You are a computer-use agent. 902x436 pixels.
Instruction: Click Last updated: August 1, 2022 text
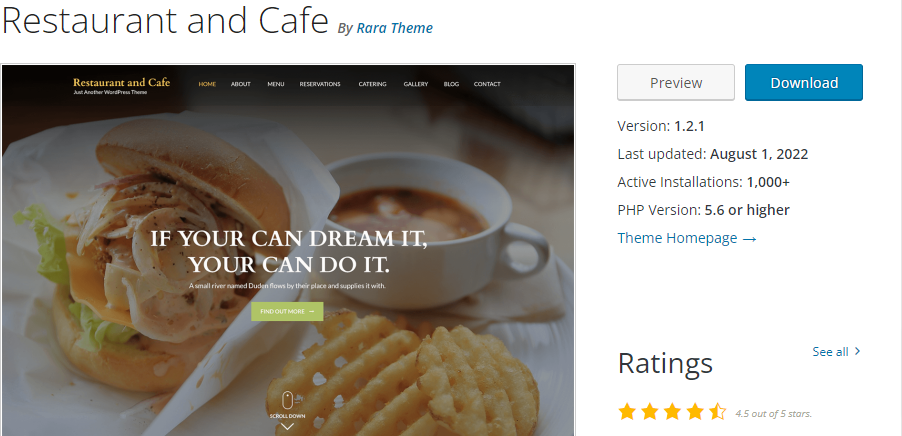click(x=713, y=154)
